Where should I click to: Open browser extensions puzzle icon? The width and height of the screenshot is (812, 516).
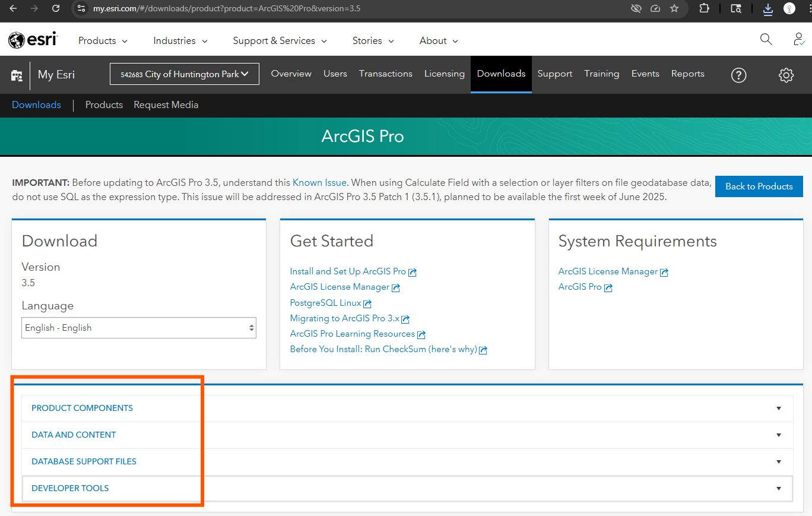(704, 8)
